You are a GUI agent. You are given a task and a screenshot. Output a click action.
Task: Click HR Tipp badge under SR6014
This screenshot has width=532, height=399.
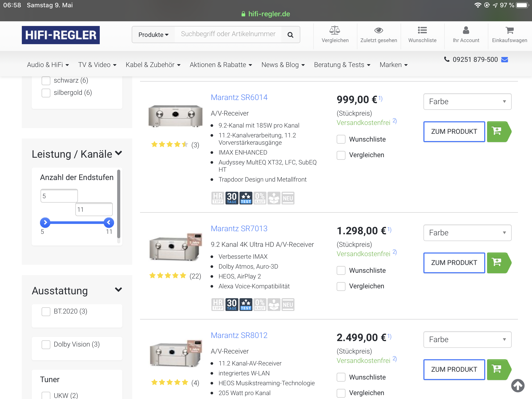coord(218,198)
